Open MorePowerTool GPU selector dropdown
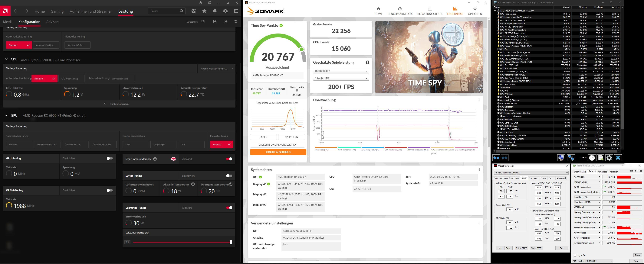The height and width of the screenshot is (264, 644). point(531,173)
